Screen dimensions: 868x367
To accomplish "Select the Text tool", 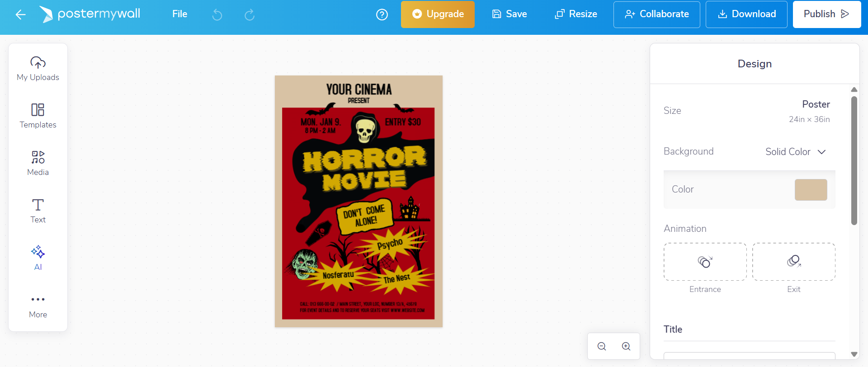I will [38, 211].
